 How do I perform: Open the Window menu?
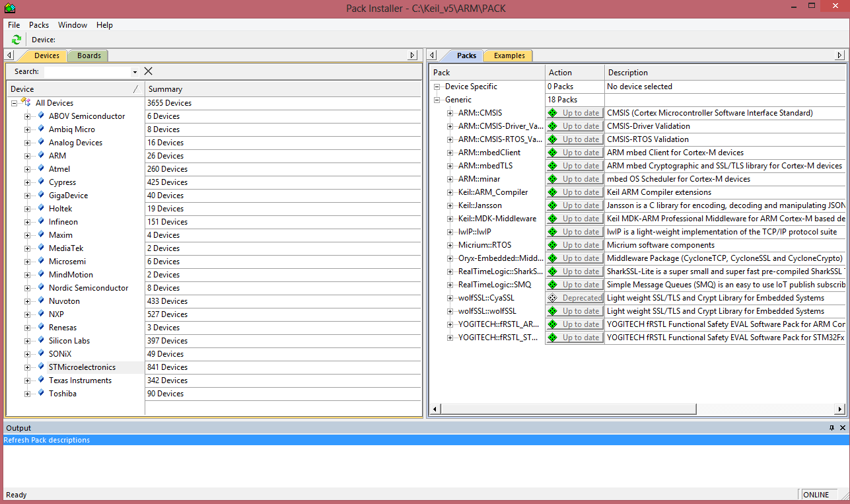click(x=73, y=25)
